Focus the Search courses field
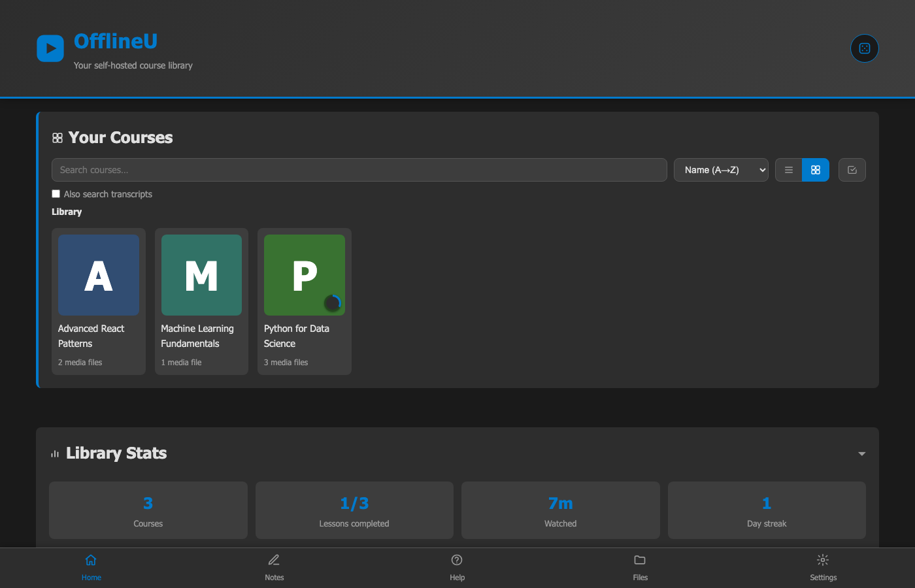The height and width of the screenshot is (588, 915). point(359,170)
